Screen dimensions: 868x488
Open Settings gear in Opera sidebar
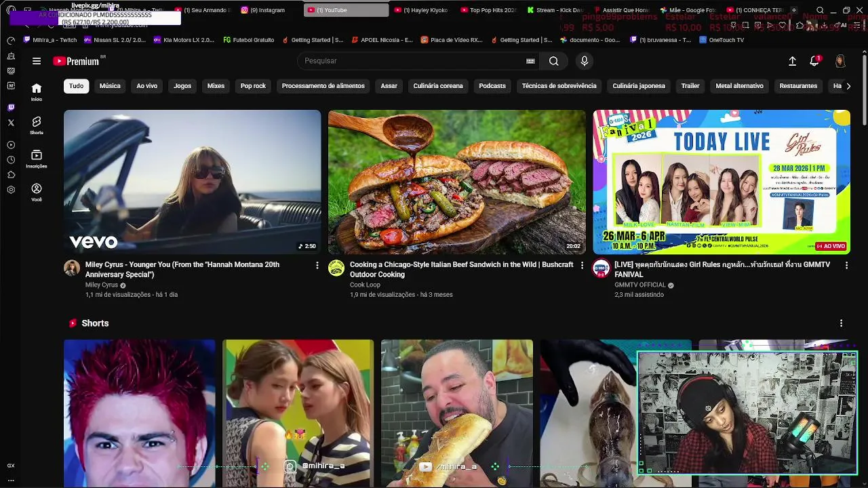click(11, 190)
